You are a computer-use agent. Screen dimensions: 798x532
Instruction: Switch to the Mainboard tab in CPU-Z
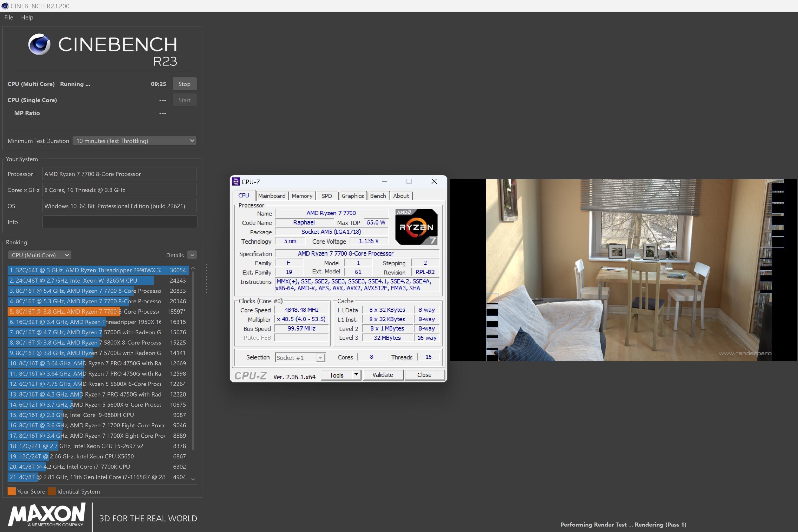(271, 196)
